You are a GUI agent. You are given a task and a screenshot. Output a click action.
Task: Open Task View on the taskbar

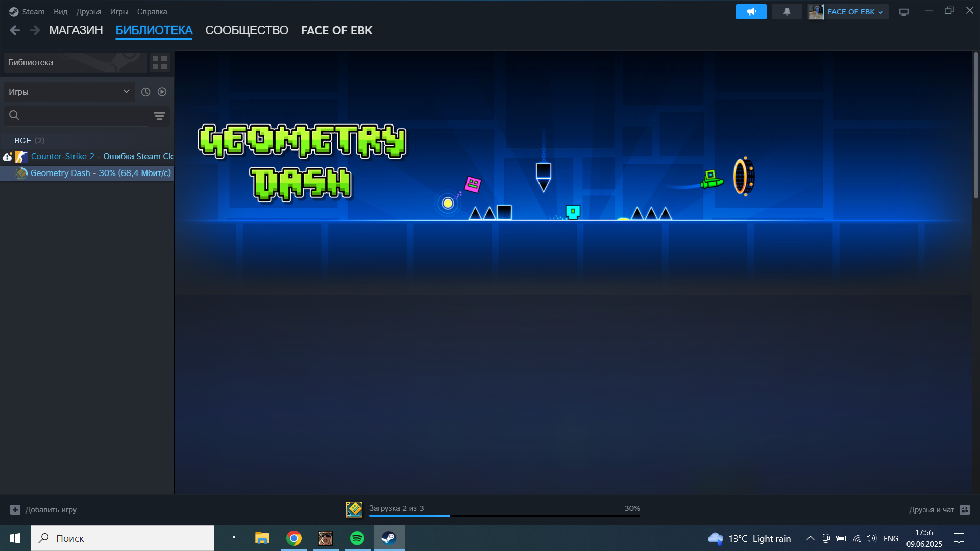pyautogui.click(x=230, y=538)
